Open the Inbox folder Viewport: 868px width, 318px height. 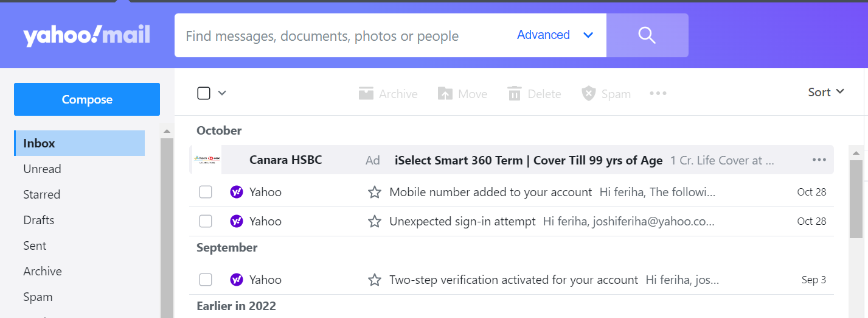click(80, 143)
